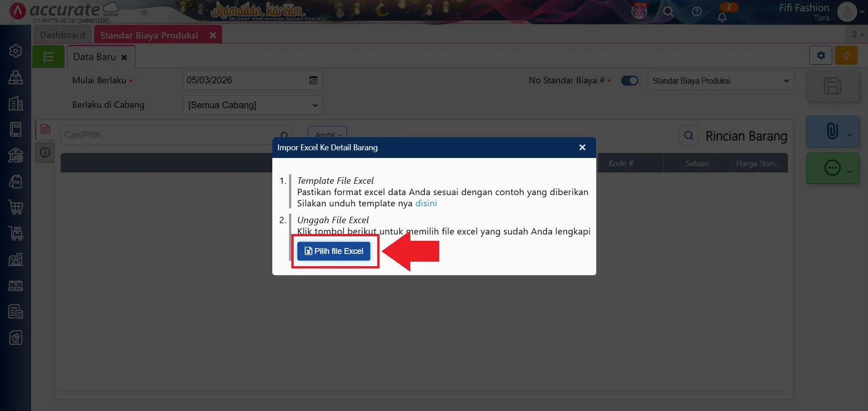The image size is (868, 411).
Task: Click the save disk icon
Action: coord(832,86)
